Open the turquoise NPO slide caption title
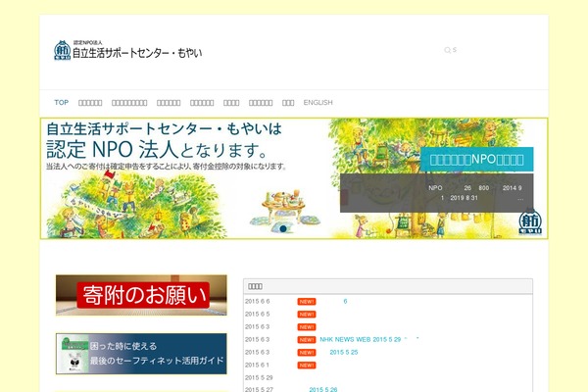 tap(476, 160)
